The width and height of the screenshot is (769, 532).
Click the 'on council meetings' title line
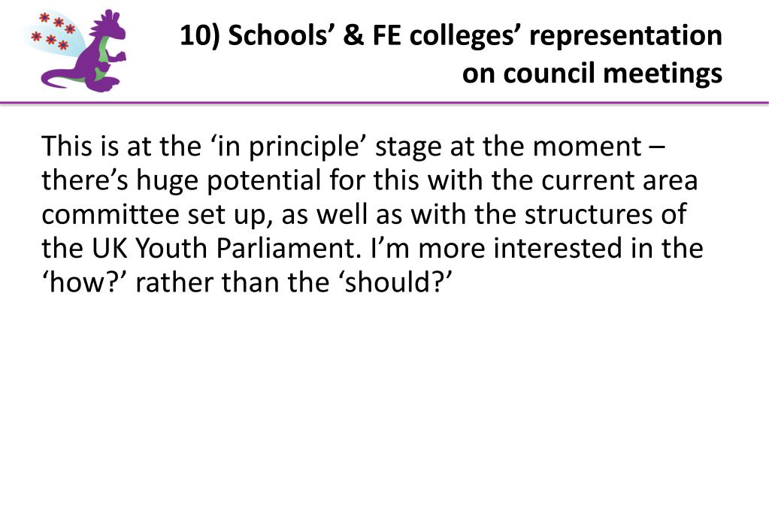[x=592, y=73]
